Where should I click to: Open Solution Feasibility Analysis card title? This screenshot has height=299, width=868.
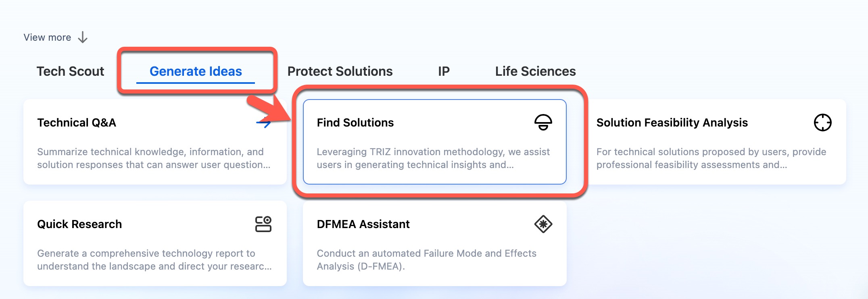pos(672,123)
